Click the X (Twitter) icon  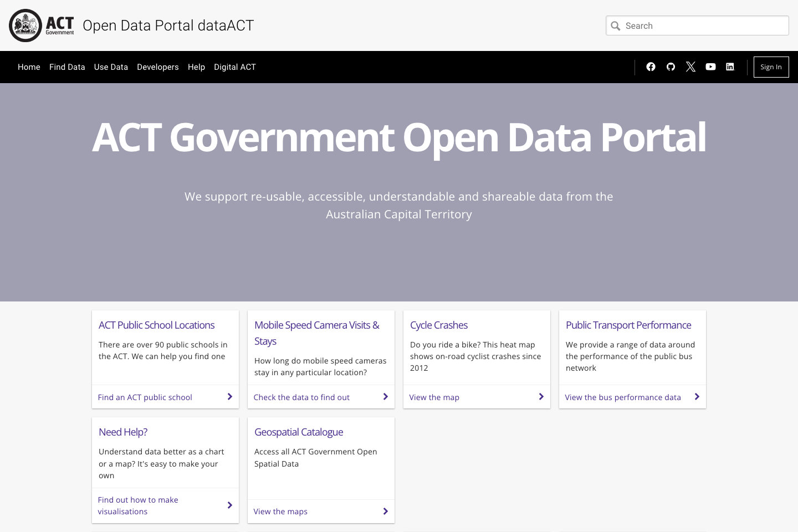(x=690, y=66)
